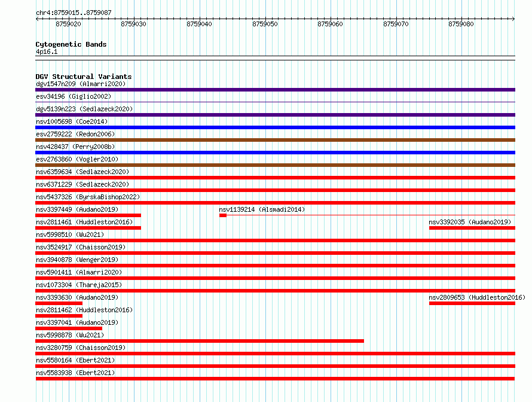Click the nsv3392035 (Audano2019) label
Screen dimensions: 532x402
tap(470, 222)
